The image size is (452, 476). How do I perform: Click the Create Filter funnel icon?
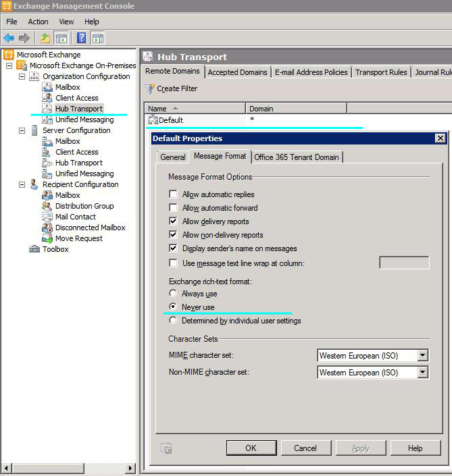point(150,88)
